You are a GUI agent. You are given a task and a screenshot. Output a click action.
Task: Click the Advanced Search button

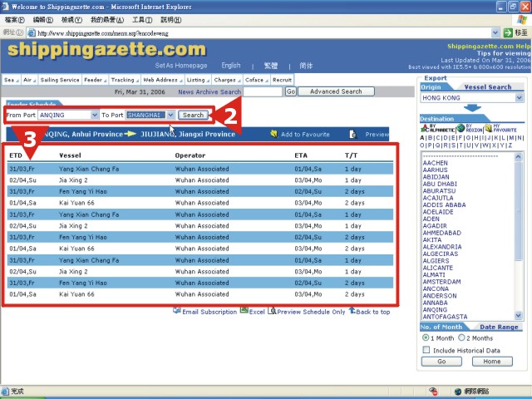click(336, 91)
